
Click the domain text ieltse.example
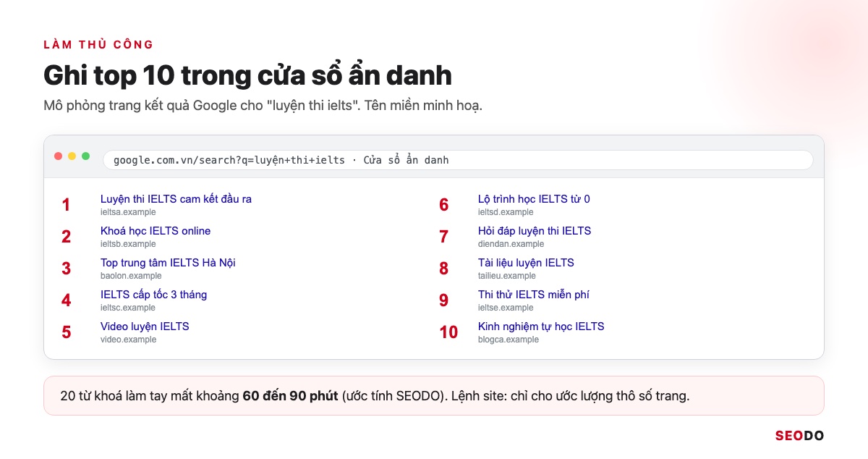click(x=506, y=308)
